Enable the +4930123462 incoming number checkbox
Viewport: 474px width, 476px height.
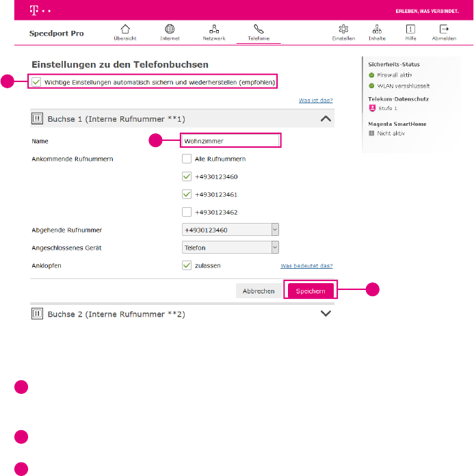187,212
